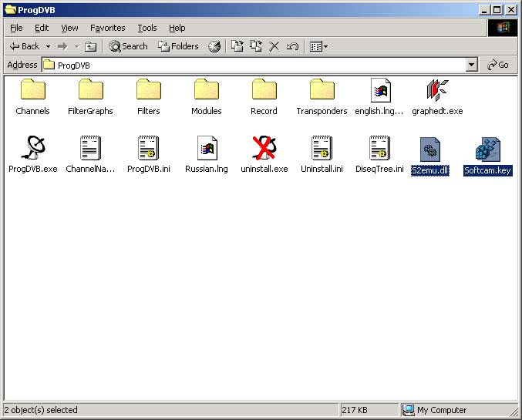Click the 'S2emu.dll' file name label

[x=430, y=171]
